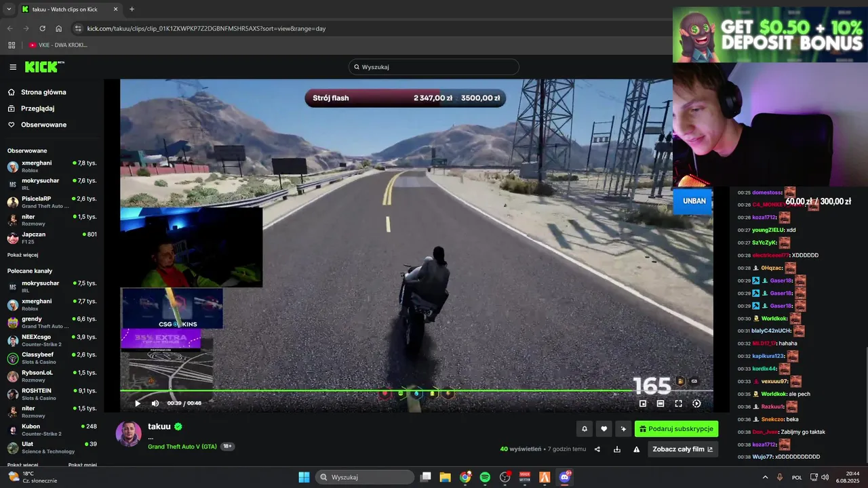Viewport: 868px width, 488px height.
Task: Seek on the green video progress bar
Action: [x=416, y=390]
